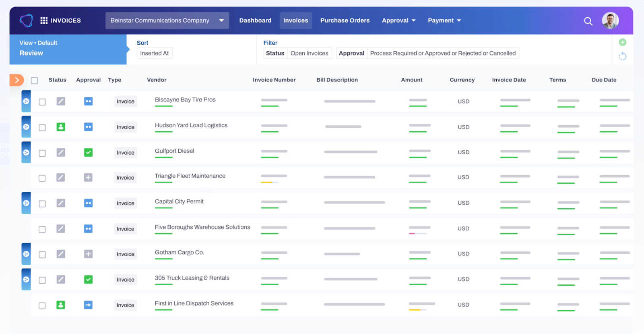Screen dimensions: 644x334
Task: Expand the orange side panel arrow
Action: point(17,80)
